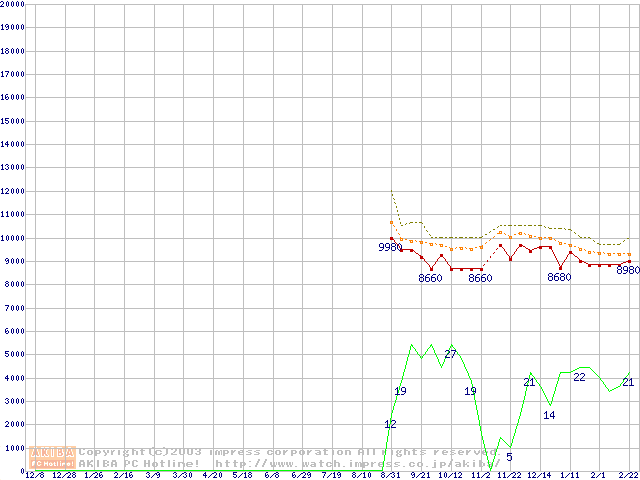Select the 1000 y-axis label
The height and width of the screenshot is (480, 640).
[x=14, y=449]
